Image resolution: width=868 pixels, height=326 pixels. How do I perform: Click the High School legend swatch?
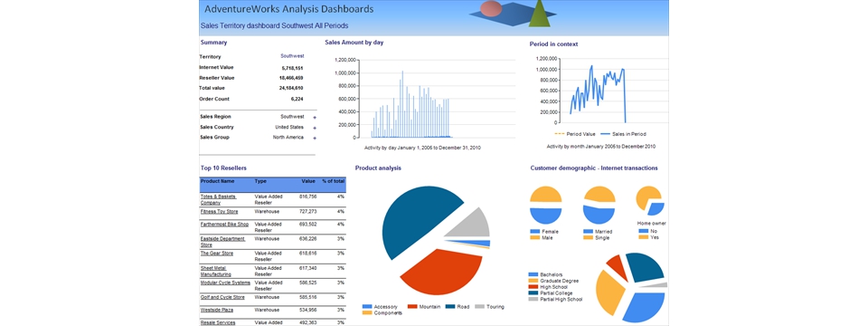click(x=533, y=287)
